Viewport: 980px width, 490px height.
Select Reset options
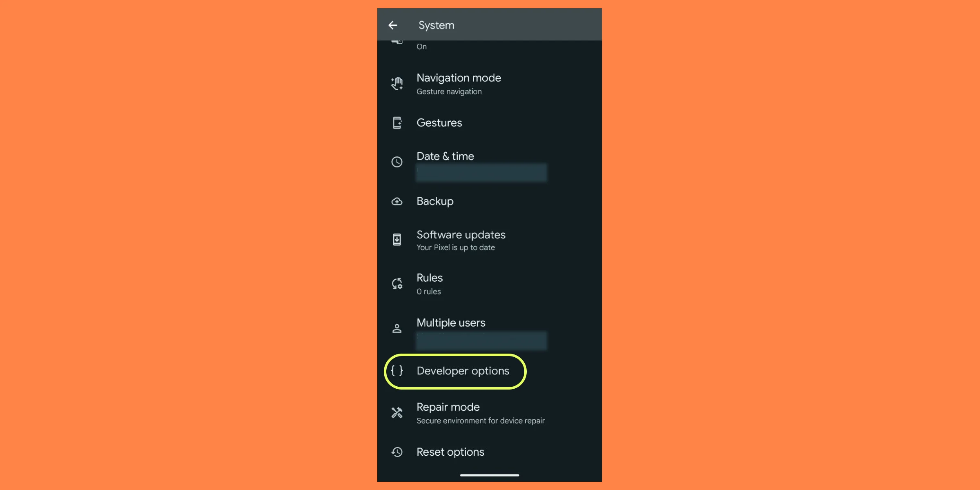[450, 452]
